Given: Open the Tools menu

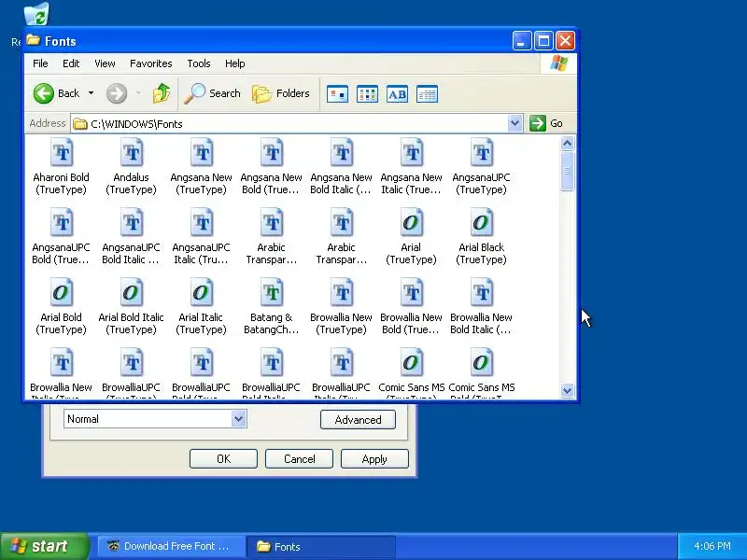Looking at the screenshot, I should tap(199, 63).
